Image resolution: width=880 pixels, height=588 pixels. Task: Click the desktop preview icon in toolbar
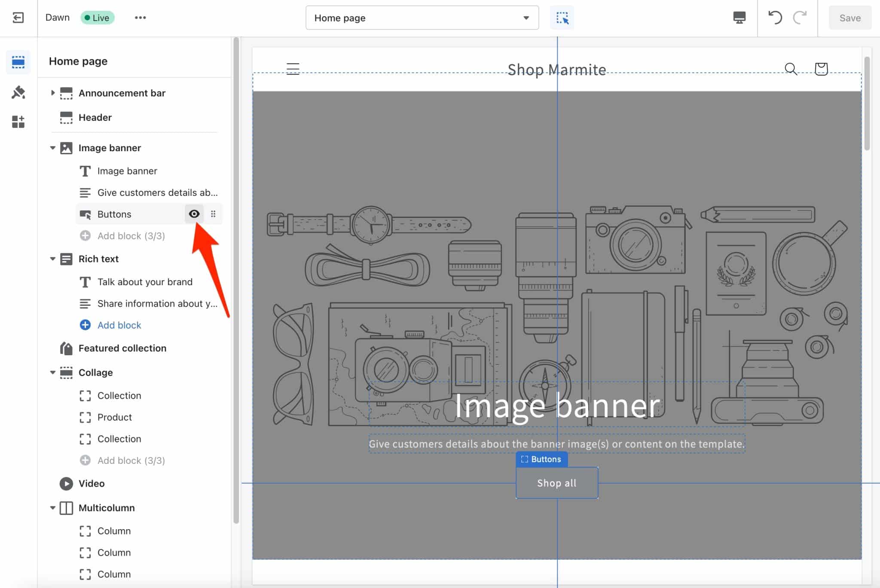[739, 18]
